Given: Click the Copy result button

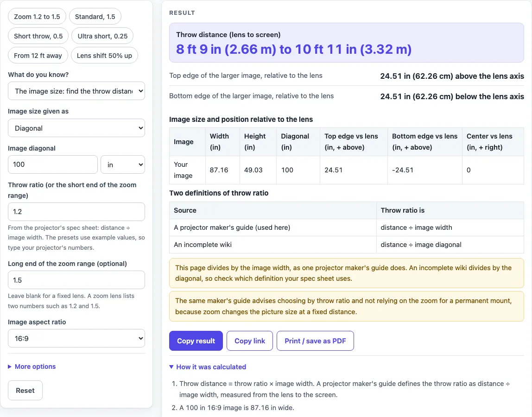Looking at the screenshot, I should click(x=196, y=341).
